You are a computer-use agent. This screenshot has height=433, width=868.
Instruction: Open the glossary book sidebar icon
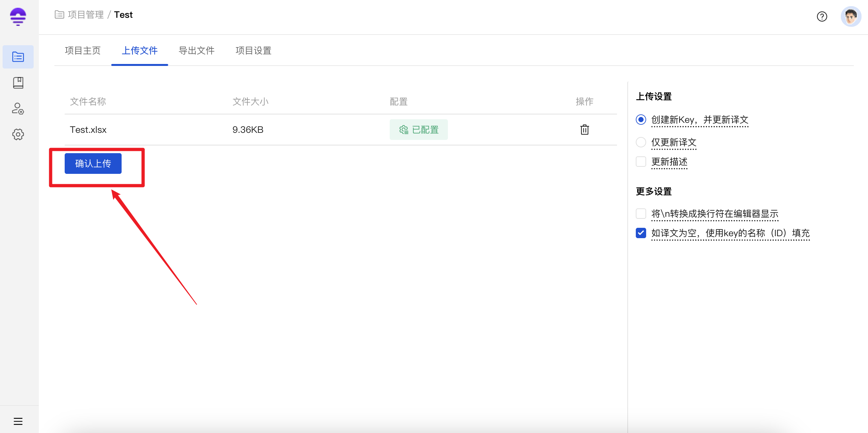click(18, 82)
